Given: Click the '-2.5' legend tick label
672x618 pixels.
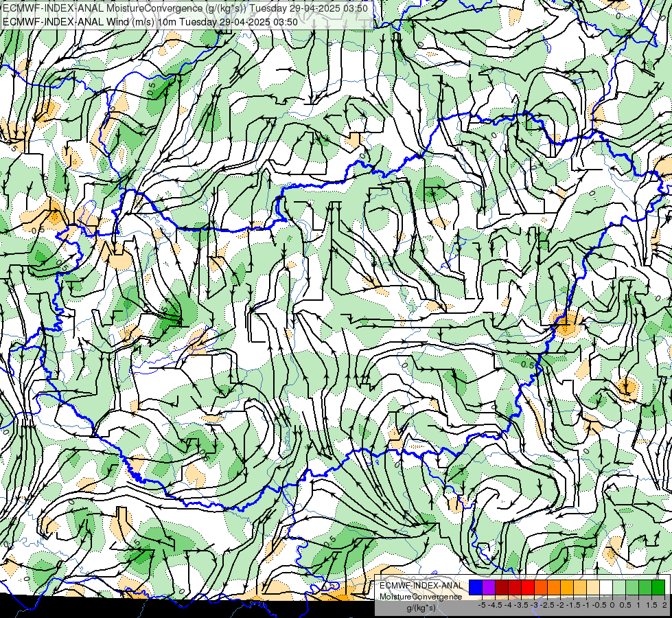Looking at the screenshot, I should pos(547,605).
